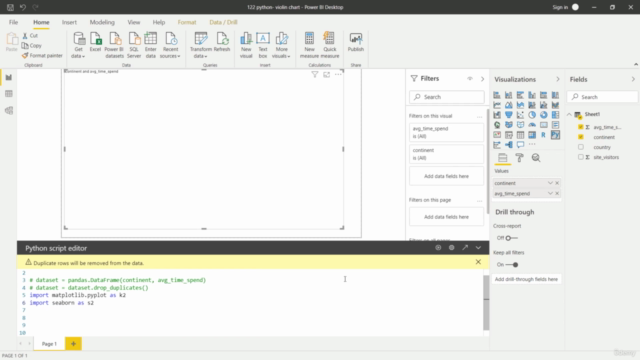Open Python script options gear
This screenshot has height=360, width=640.
pyautogui.click(x=451, y=247)
